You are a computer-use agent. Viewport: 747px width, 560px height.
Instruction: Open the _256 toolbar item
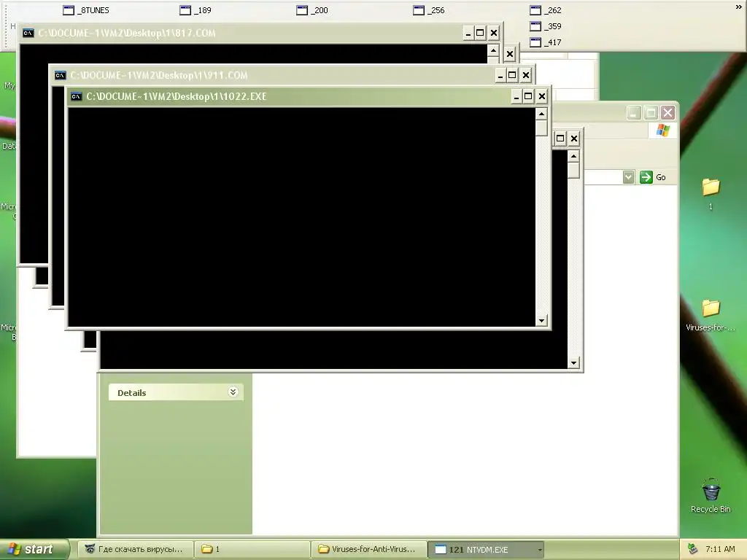[x=429, y=10]
